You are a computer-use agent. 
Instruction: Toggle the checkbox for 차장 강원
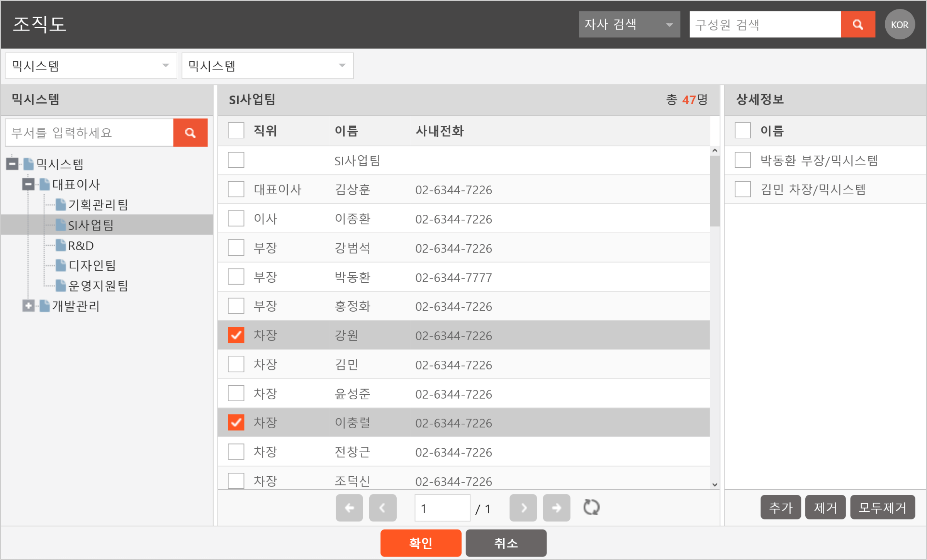(x=236, y=335)
